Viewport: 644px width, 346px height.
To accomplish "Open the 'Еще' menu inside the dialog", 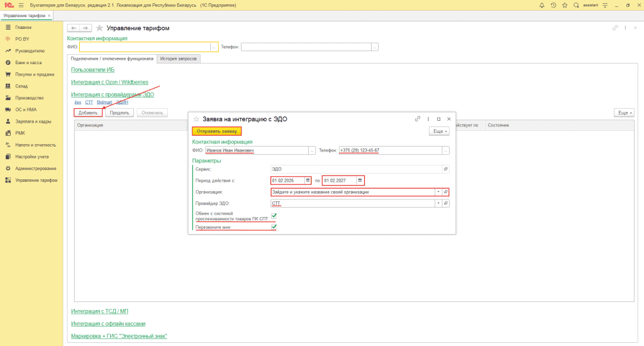I will coord(439,131).
